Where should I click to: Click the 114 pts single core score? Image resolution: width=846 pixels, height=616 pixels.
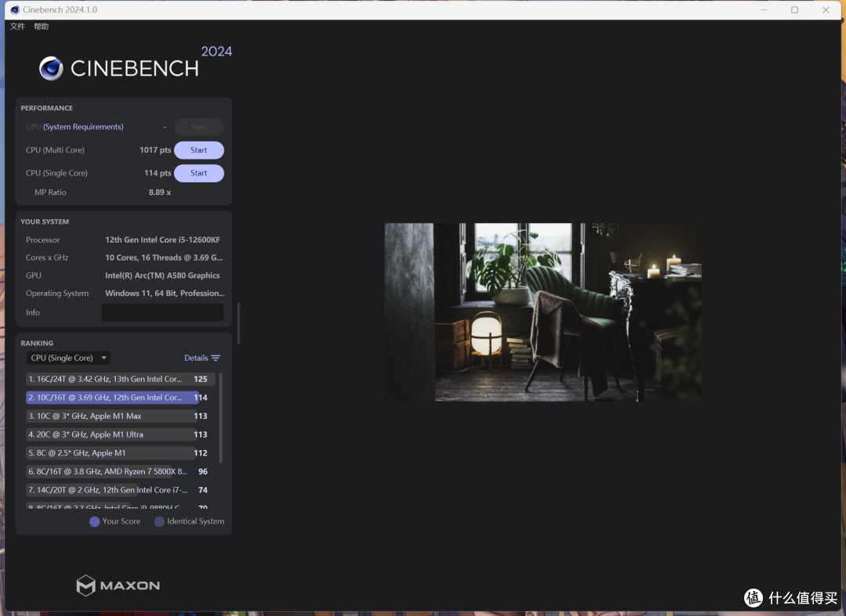(x=157, y=173)
